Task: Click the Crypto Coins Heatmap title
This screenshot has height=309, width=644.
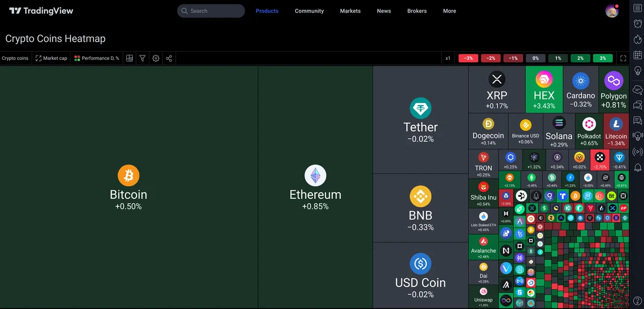Action: pos(55,39)
